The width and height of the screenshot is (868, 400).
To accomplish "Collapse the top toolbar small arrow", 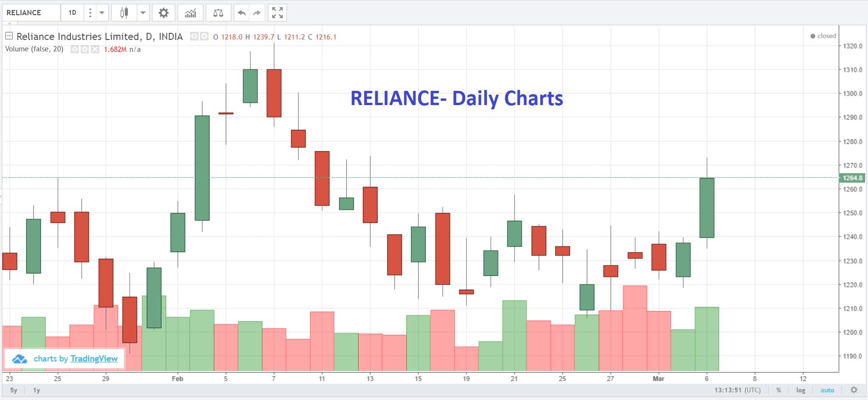I will click(9, 23).
